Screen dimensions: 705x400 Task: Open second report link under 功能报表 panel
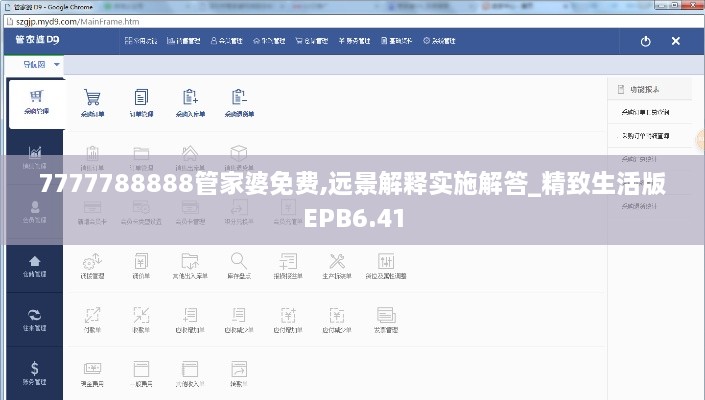645,136
